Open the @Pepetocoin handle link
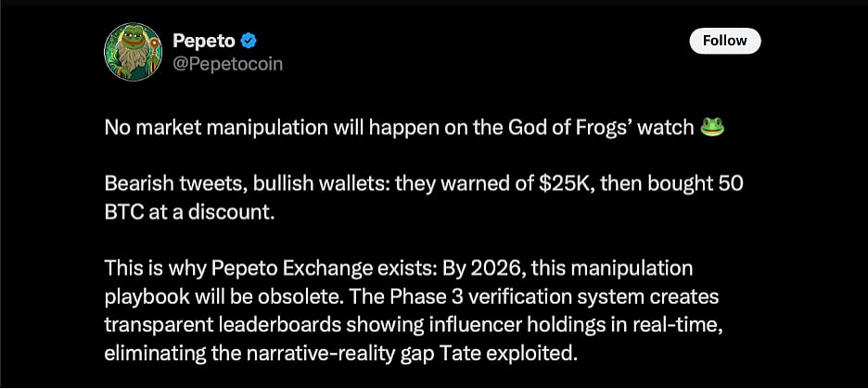Image resolution: width=868 pixels, height=389 pixels. pos(227,64)
